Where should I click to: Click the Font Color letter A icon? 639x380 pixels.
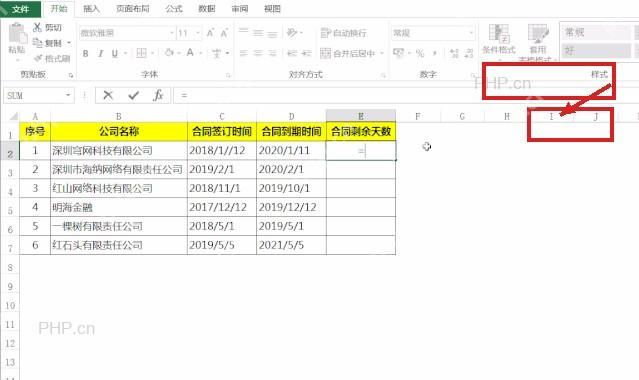190,53
